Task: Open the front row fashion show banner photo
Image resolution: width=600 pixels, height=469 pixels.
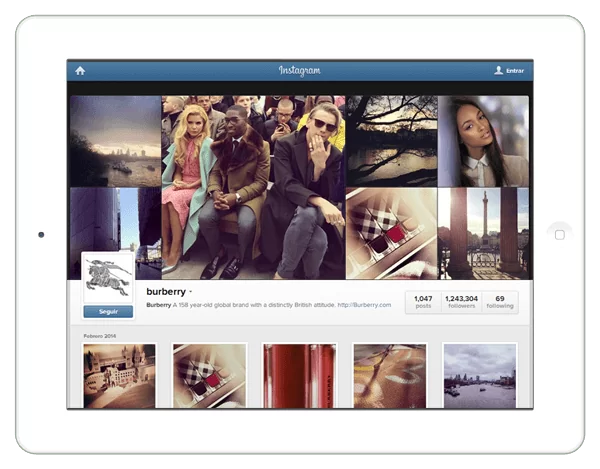Action: click(253, 187)
